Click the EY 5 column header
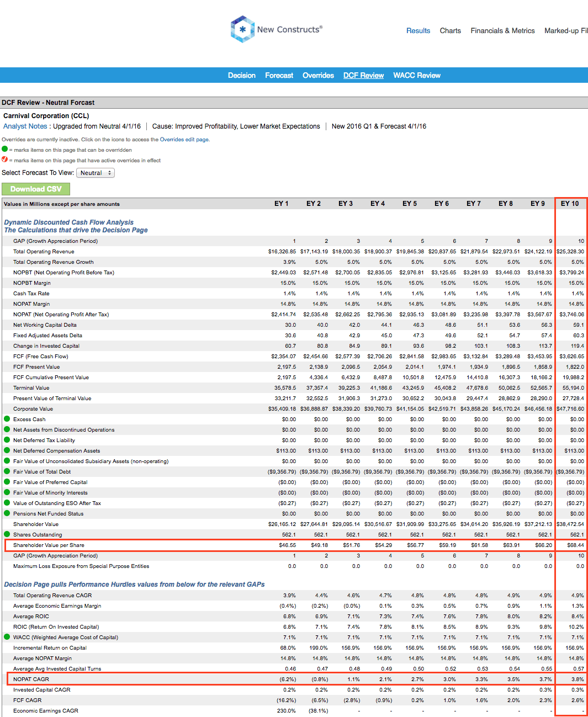The height and width of the screenshot is (717, 588). pyautogui.click(x=410, y=204)
